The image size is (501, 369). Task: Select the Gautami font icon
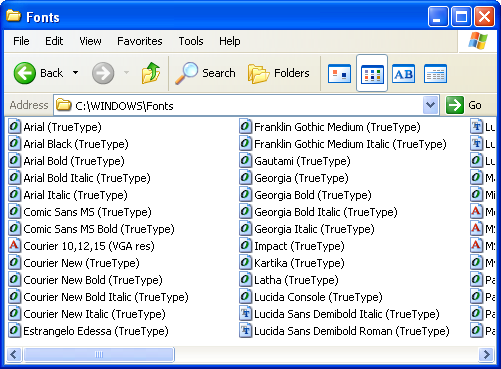[x=245, y=161]
